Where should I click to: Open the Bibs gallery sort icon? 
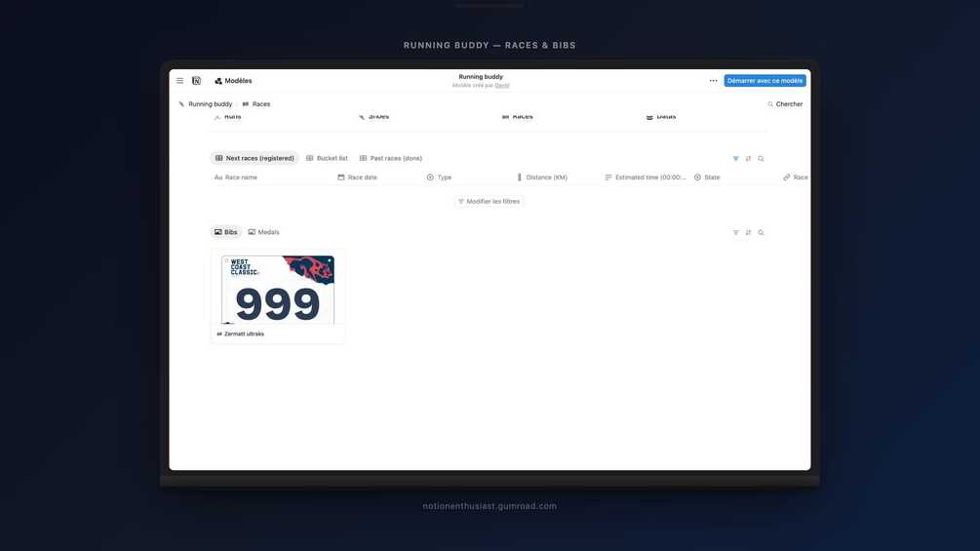tap(748, 232)
